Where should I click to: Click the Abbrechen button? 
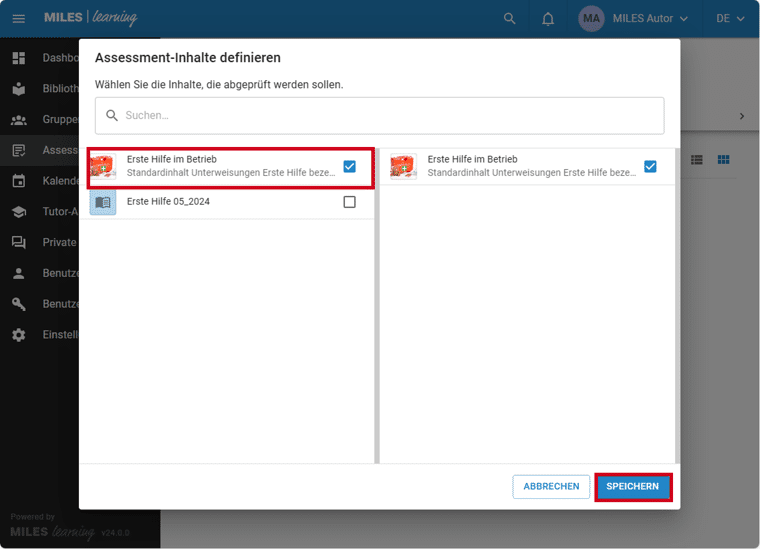[x=551, y=487]
